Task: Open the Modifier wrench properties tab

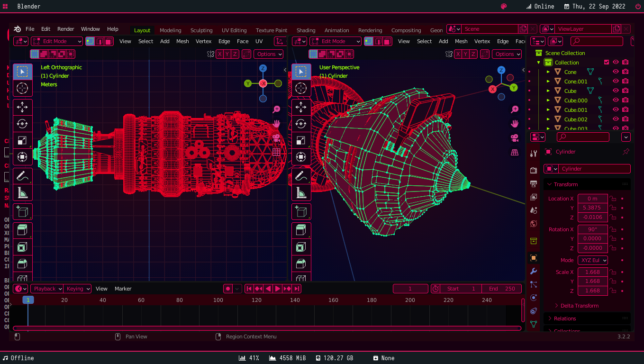Action: click(534, 271)
